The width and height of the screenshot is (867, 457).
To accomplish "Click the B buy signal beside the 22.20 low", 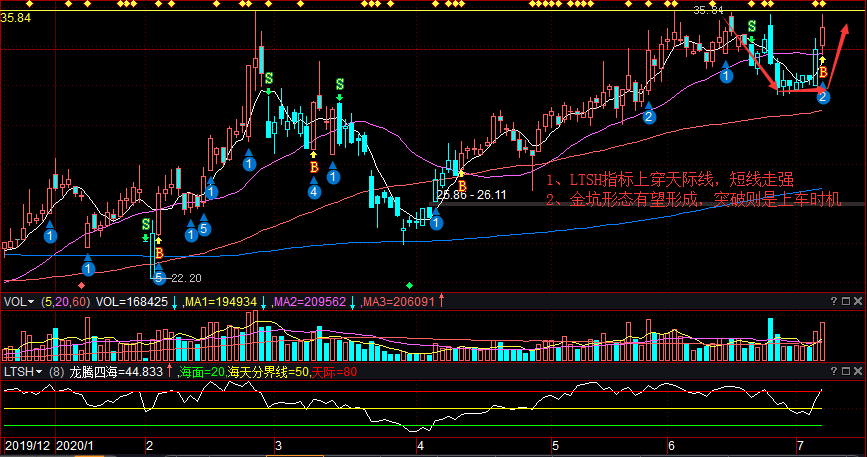I will coord(158,254).
